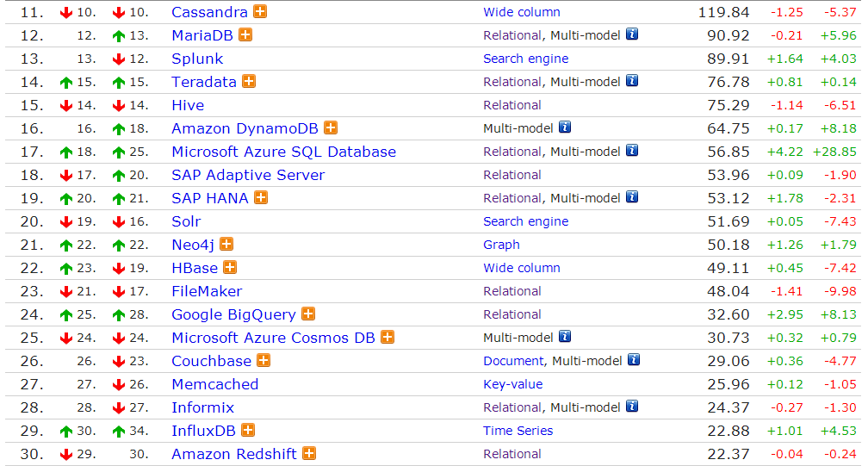Open the Microsoft Azure Cosmos DB link

tap(273, 338)
